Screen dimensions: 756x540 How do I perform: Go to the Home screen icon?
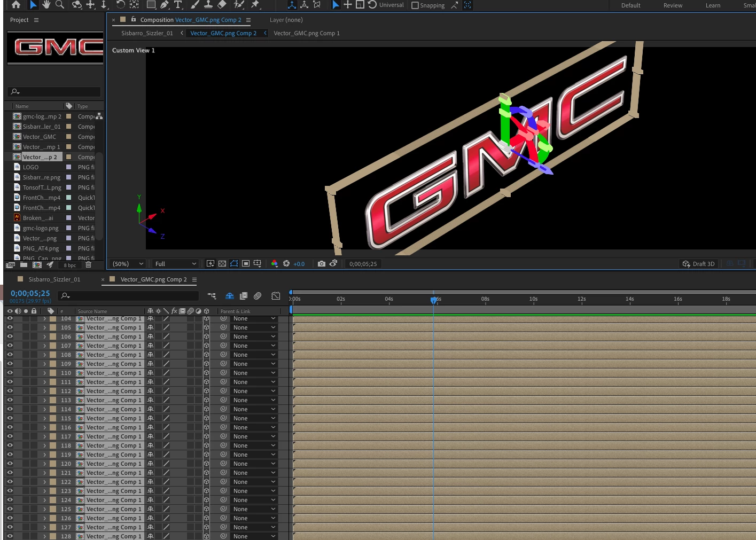pyautogui.click(x=16, y=5)
